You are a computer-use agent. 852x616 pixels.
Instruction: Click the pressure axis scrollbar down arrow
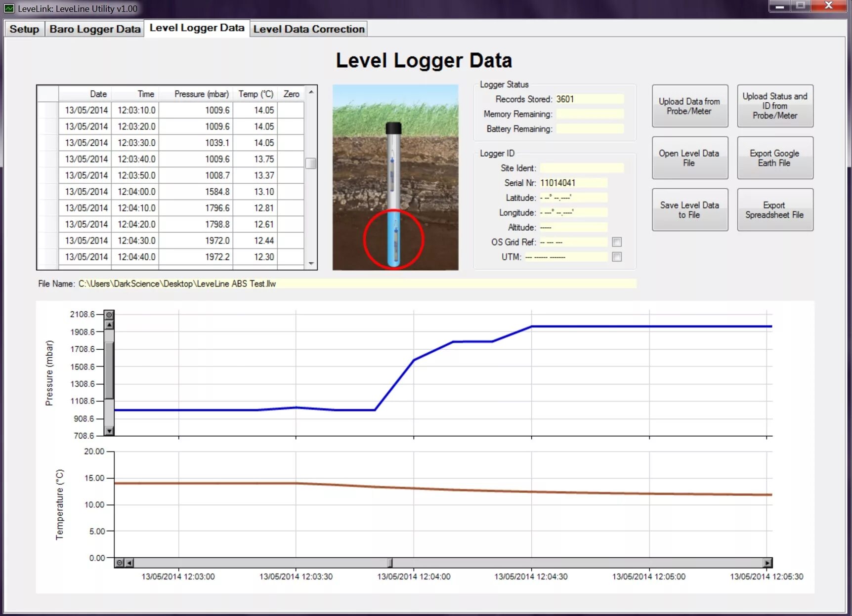pyautogui.click(x=109, y=431)
